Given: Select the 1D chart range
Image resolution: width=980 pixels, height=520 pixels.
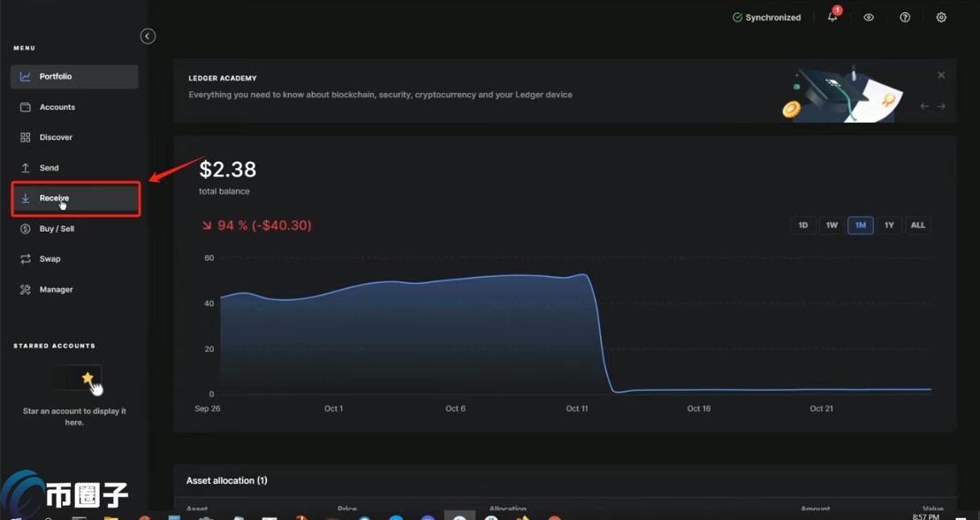Looking at the screenshot, I should click(x=804, y=226).
